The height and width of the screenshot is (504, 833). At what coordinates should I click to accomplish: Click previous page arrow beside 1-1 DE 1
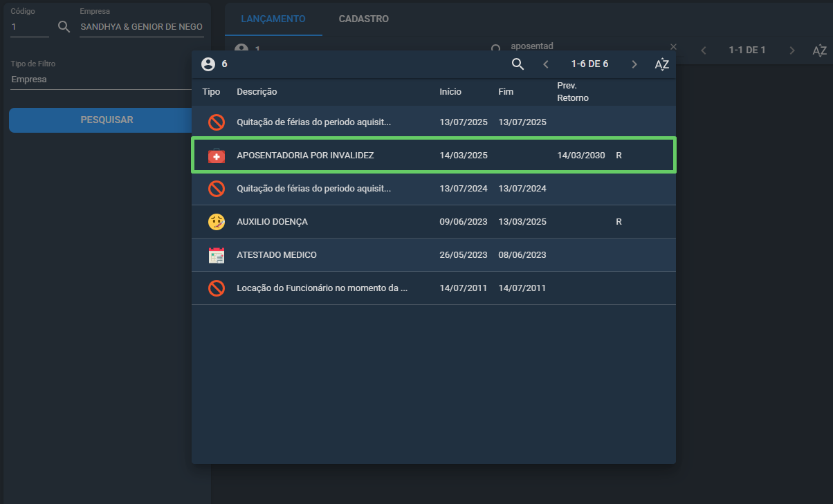pyautogui.click(x=704, y=50)
